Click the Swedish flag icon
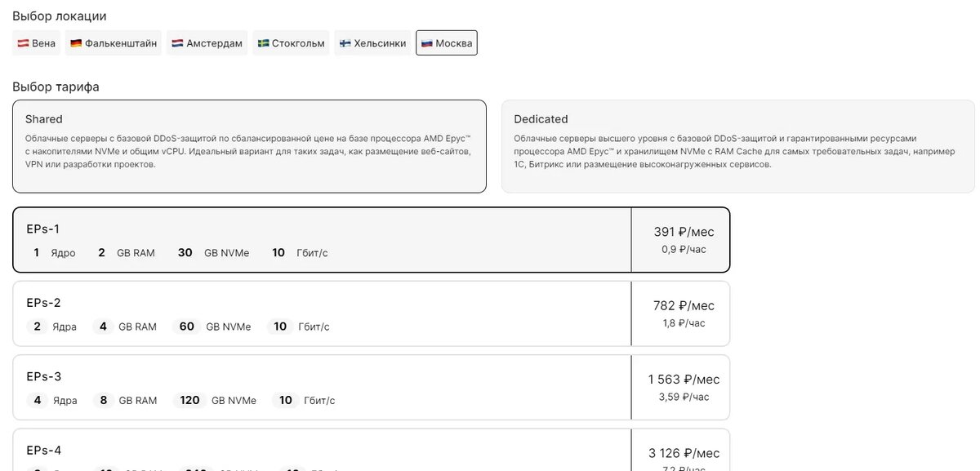Screen dimensions: 980x471 [263, 43]
